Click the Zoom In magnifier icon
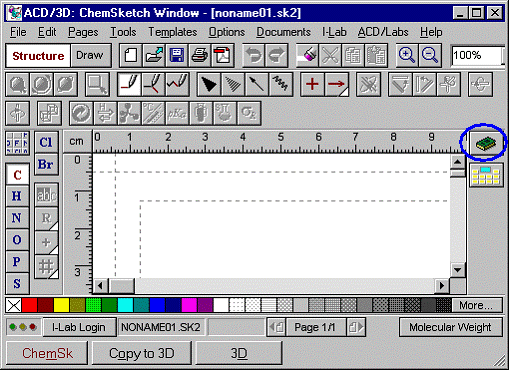This screenshot has height=370, width=509. [407, 55]
